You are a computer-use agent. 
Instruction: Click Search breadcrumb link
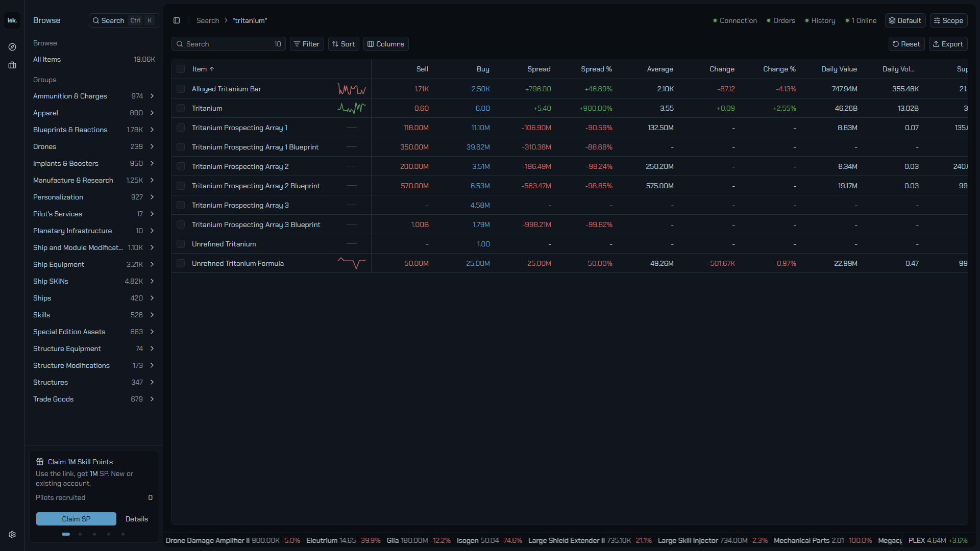(x=208, y=20)
